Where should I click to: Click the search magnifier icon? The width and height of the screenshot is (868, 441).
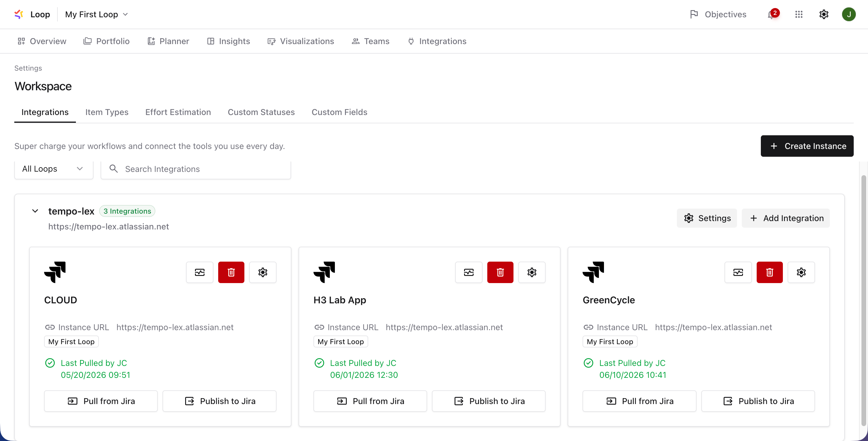[x=113, y=169]
